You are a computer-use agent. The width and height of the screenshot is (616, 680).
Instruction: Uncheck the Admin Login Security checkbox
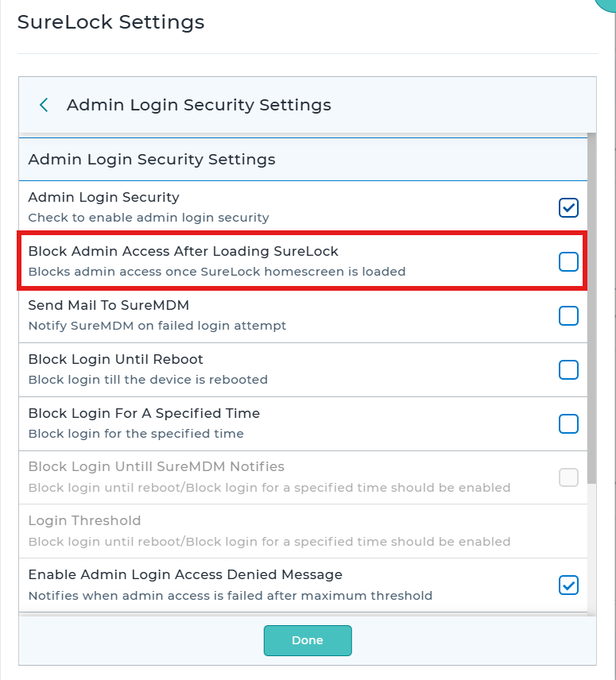coord(568,207)
